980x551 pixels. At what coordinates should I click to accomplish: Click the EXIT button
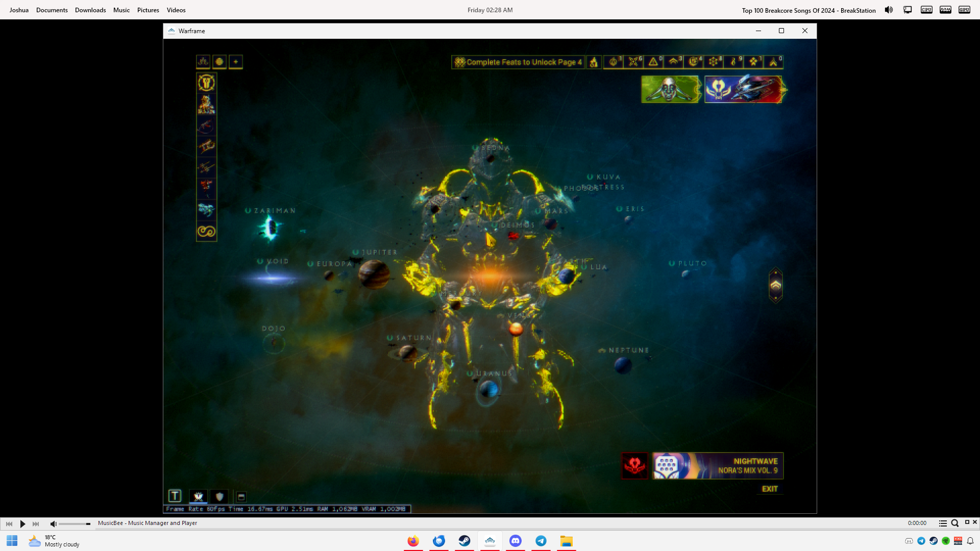pos(770,489)
